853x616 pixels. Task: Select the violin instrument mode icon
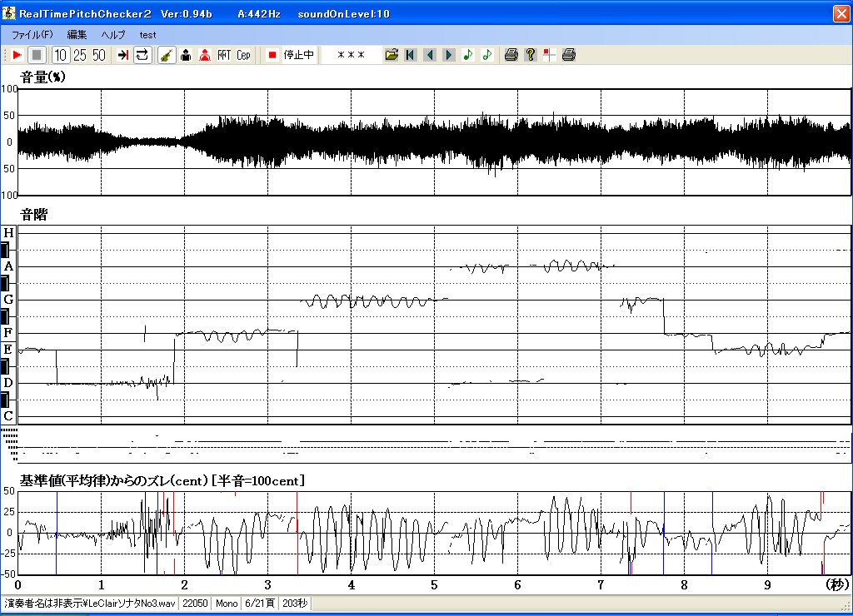point(167,55)
